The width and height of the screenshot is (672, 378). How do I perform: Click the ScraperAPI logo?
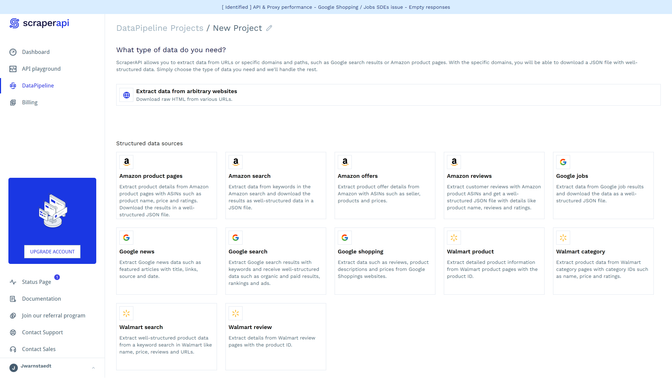39,23
